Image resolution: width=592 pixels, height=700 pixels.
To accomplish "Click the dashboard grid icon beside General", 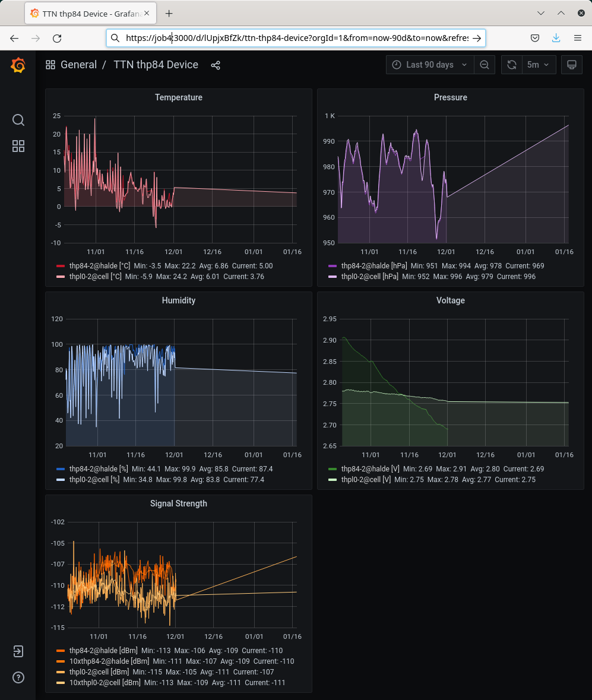I will (x=50, y=65).
